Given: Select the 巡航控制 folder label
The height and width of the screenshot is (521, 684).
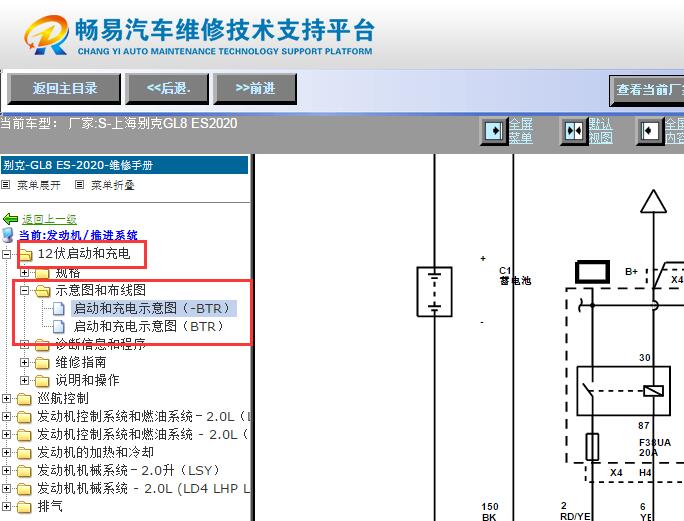Looking at the screenshot, I should coord(63,398).
